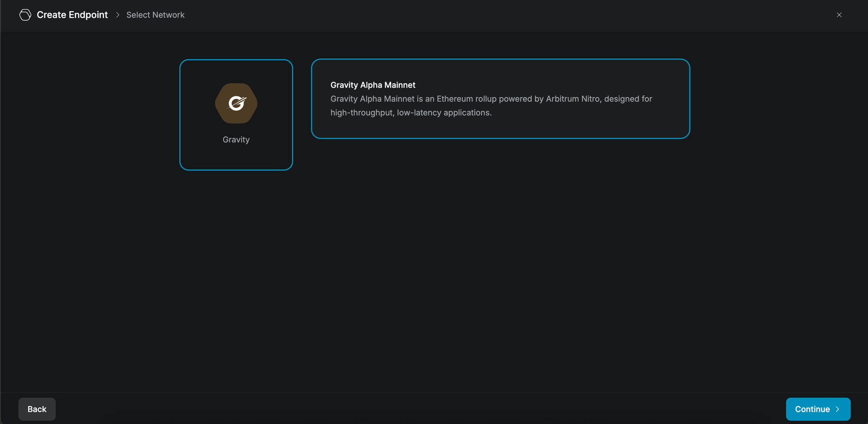Choose the Gravity Alpha Mainnet network option
Viewport: 868px width, 424px height.
(x=500, y=99)
